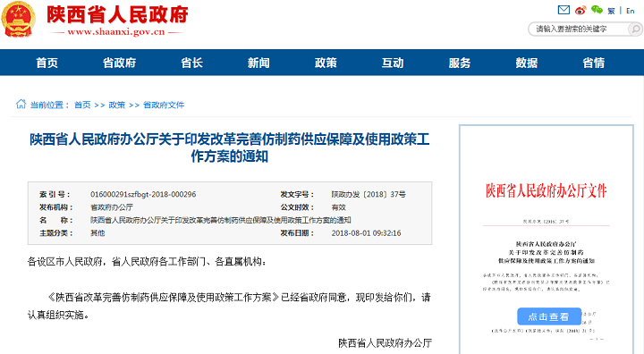
Task: Open 省政府 navigation item
Action: pos(120,63)
